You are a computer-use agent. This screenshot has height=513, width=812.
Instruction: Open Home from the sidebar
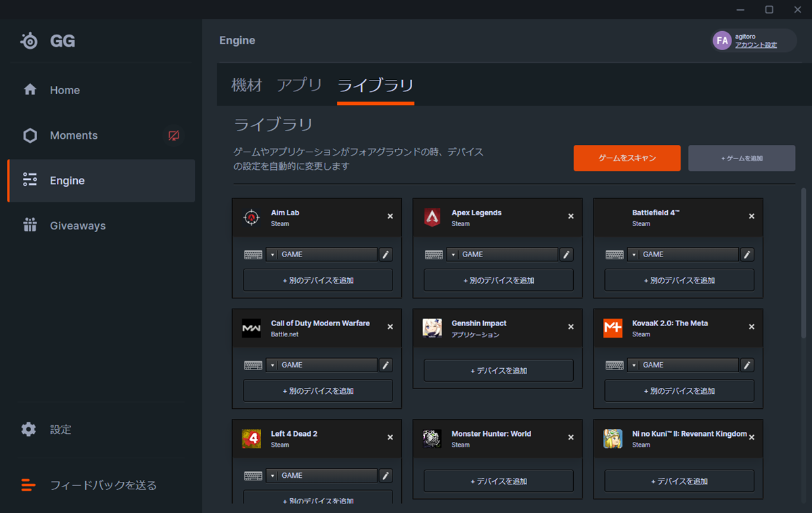pos(101,90)
